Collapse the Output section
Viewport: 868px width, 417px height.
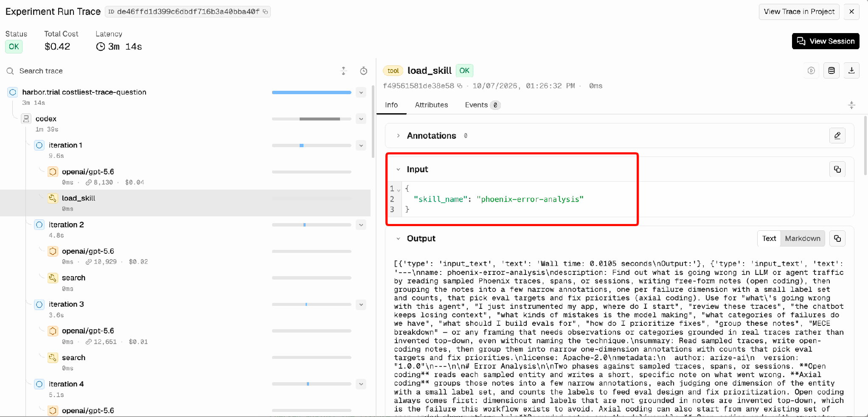(x=398, y=238)
